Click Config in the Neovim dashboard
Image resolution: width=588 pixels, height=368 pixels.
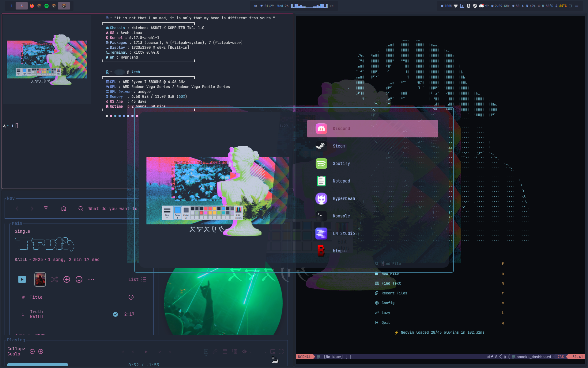click(388, 303)
